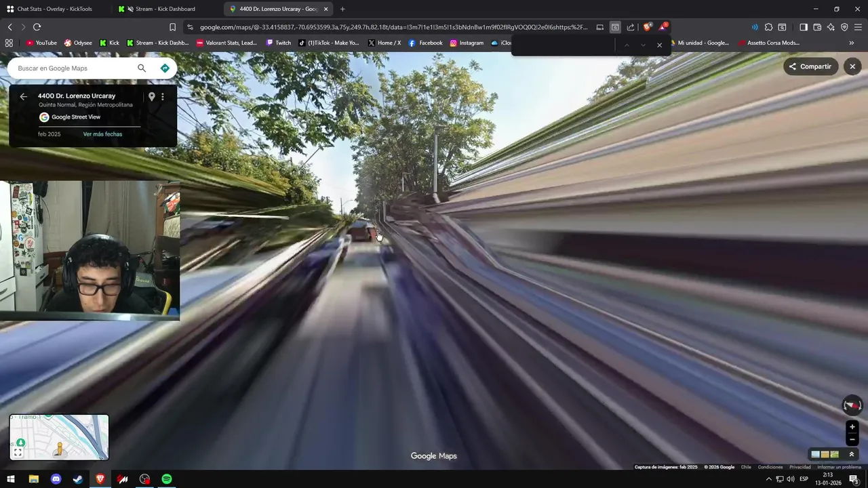The width and height of the screenshot is (868, 488).
Task: Open the 'Valorant Stats, Lead...' bookmark
Action: [x=226, y=43]
